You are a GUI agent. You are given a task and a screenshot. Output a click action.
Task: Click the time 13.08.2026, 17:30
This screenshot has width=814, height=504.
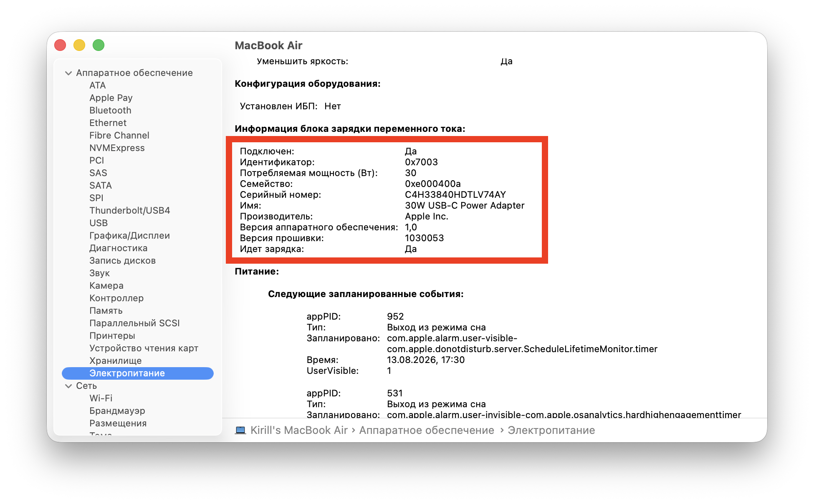[x=426, y=360]
